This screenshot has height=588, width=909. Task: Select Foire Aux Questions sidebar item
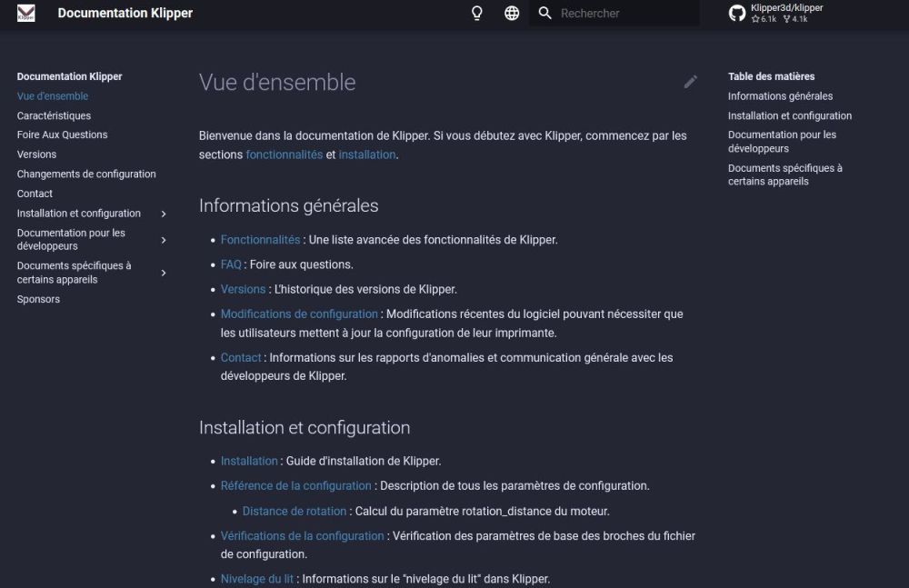[62, 135]
